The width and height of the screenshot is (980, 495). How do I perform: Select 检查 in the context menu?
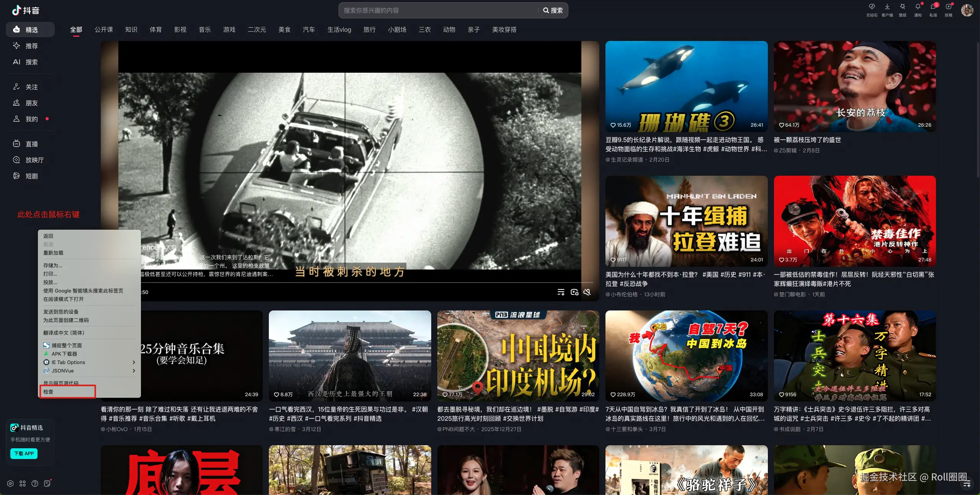tap(48, 392)
